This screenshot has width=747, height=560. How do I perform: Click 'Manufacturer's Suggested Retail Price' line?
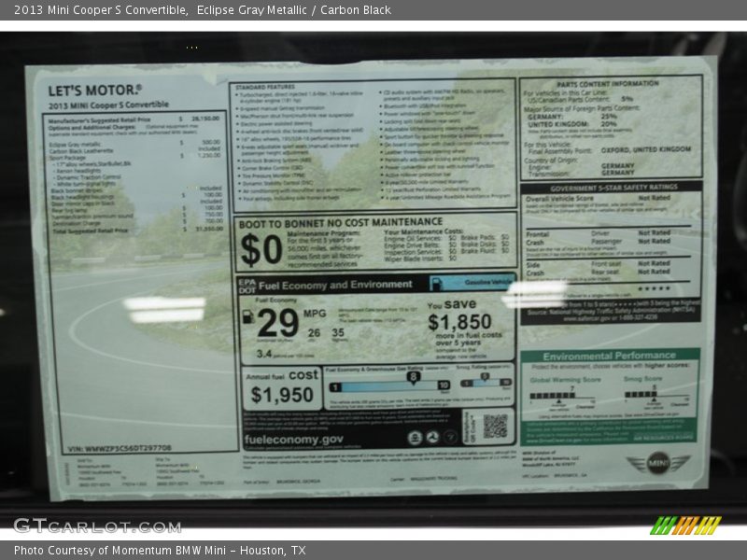tap(134, 119)
